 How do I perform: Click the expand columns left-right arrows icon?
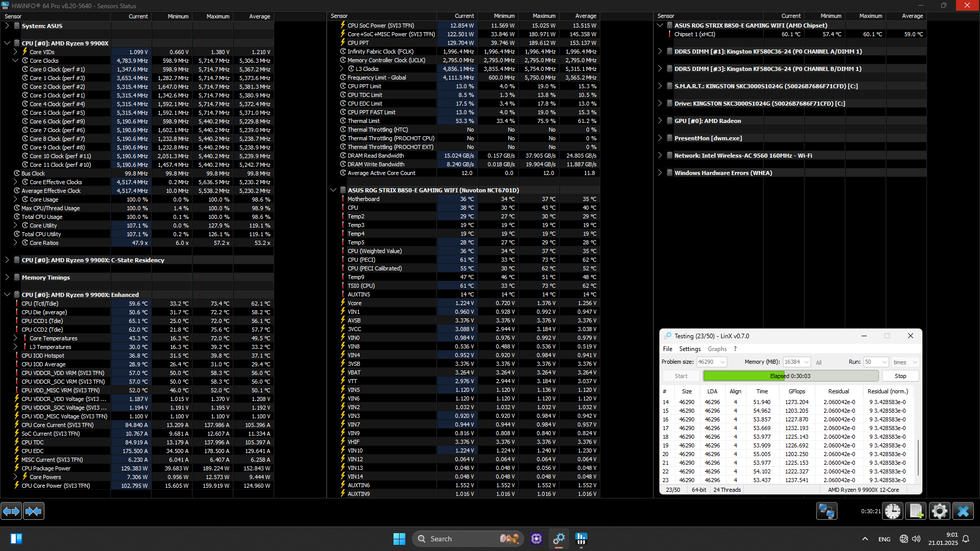(x=11, y=511)
